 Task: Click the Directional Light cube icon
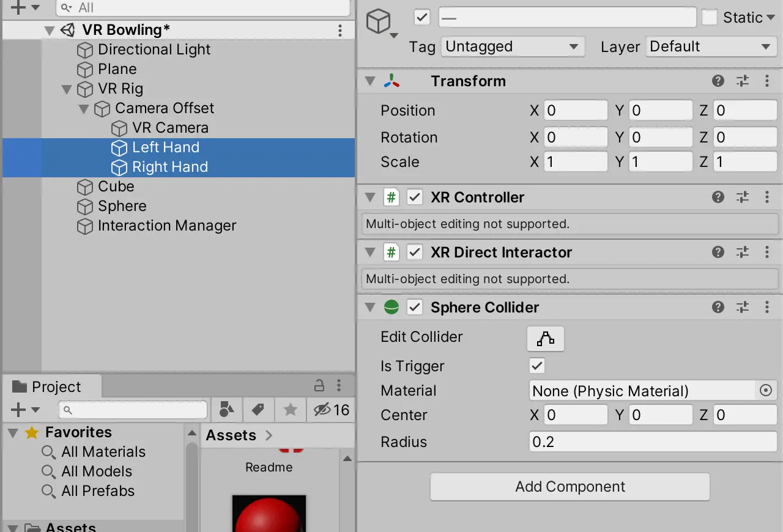(x=85, y=50)
